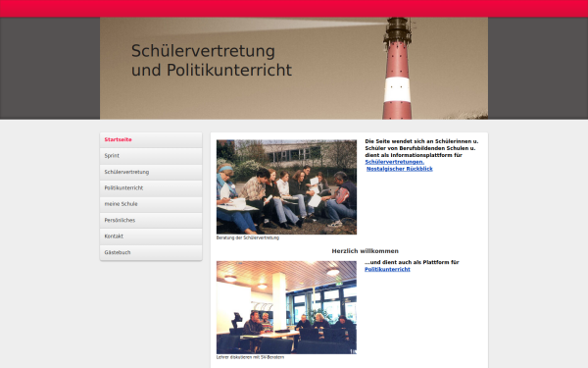Screen dimensions: 588x368
Task: Click the Nostalgischer Rückblick link
Action: point(400,169)
